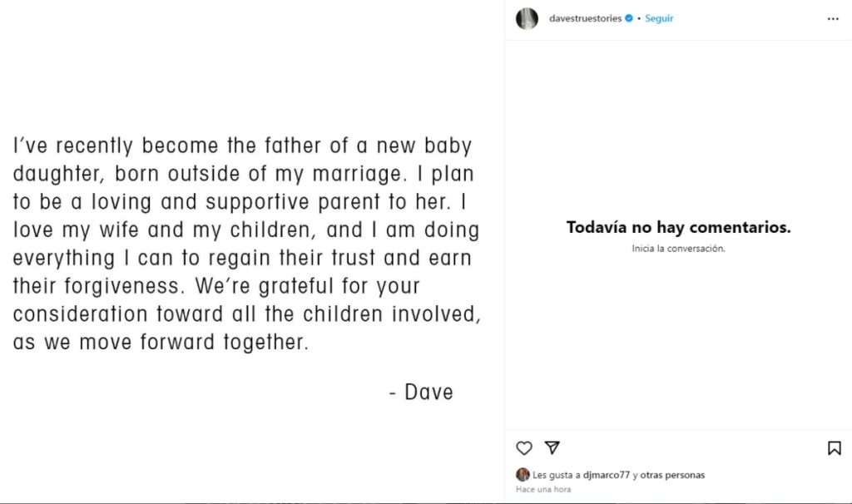Click the Hace una hora timestamp
The height and width of the screenshot is (504, 852).
coord(543,489)
